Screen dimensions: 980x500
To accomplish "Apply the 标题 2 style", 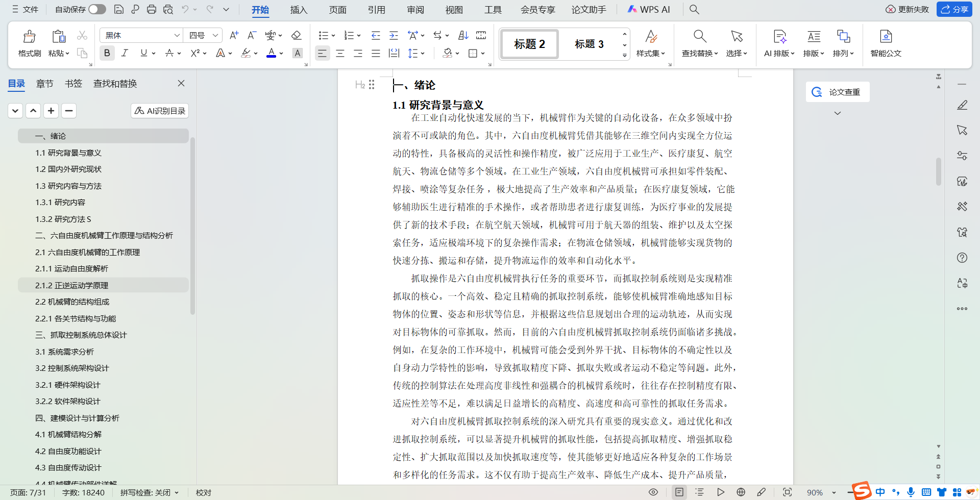I will point(529,44).
